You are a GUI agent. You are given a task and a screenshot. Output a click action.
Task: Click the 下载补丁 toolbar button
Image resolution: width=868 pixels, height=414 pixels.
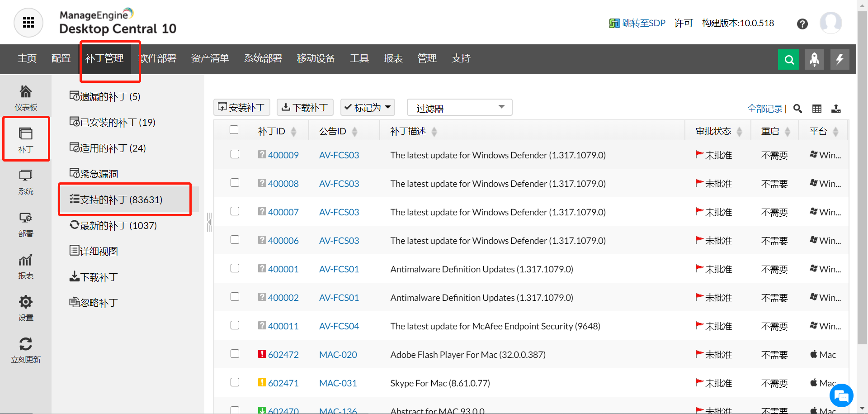[x=305, y=108]
